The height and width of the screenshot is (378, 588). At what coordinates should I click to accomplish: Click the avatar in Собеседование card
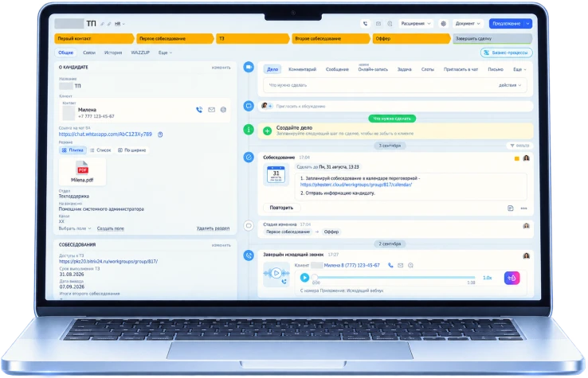[x=526, y=158]
